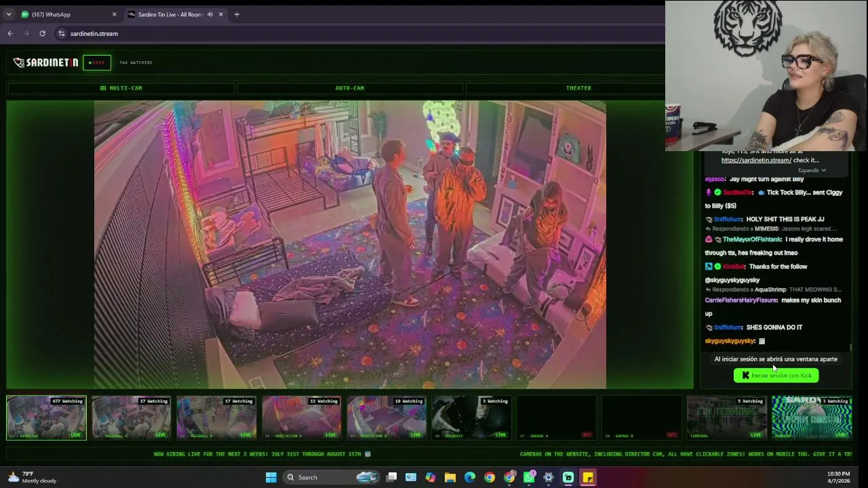Click the Sardine Tin fish logo
Viewport: 868px width, 488px height.
point(45,62)
